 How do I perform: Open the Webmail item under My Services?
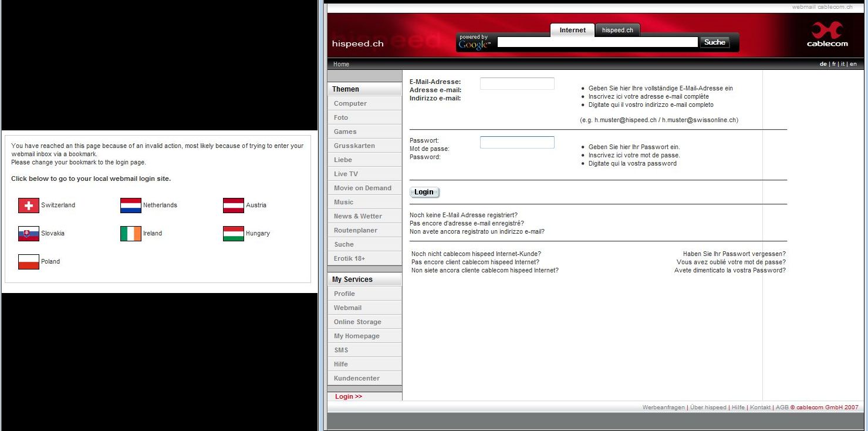(x=347, y=308)
